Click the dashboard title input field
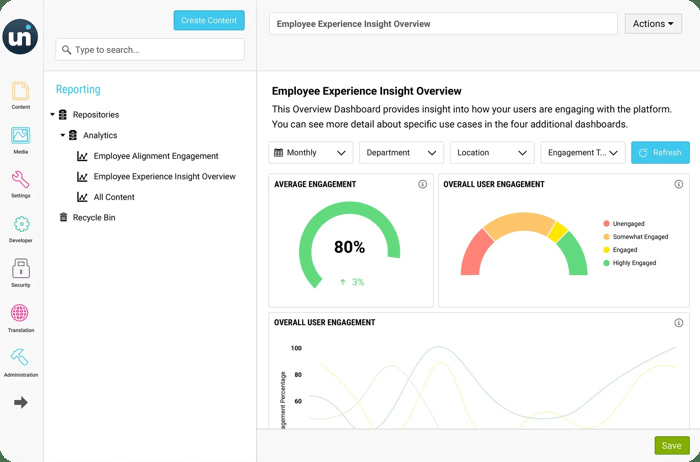 443,24
